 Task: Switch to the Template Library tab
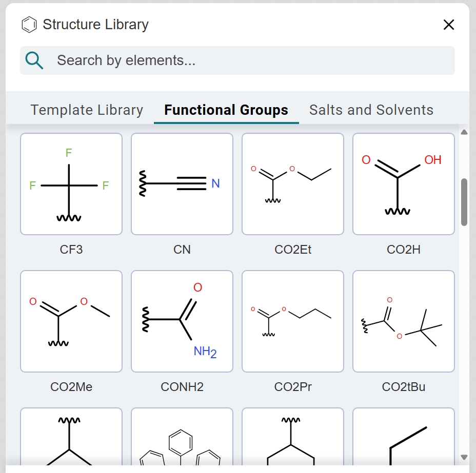tap(87, 110)
